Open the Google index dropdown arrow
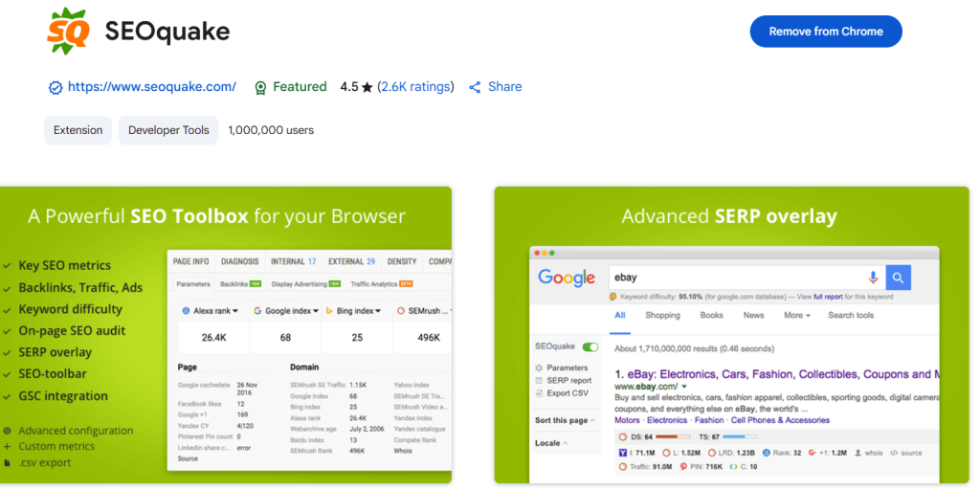This screenshot has width=980, height=491. pos(316,311)
